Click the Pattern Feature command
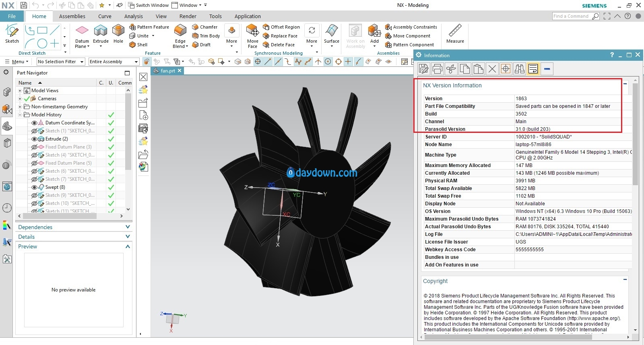This screenshot has width=644, height=345. point(149,27)
